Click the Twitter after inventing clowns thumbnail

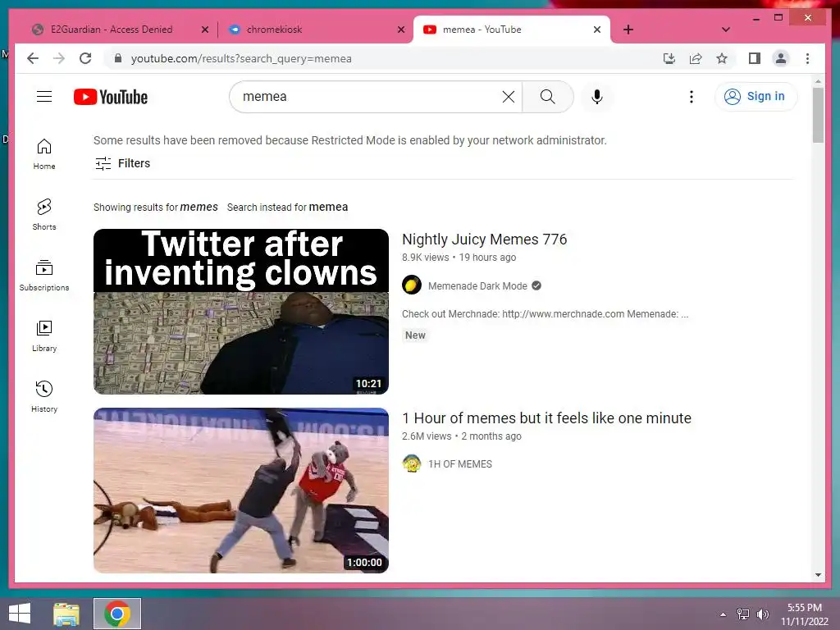[x=241, y=312]
